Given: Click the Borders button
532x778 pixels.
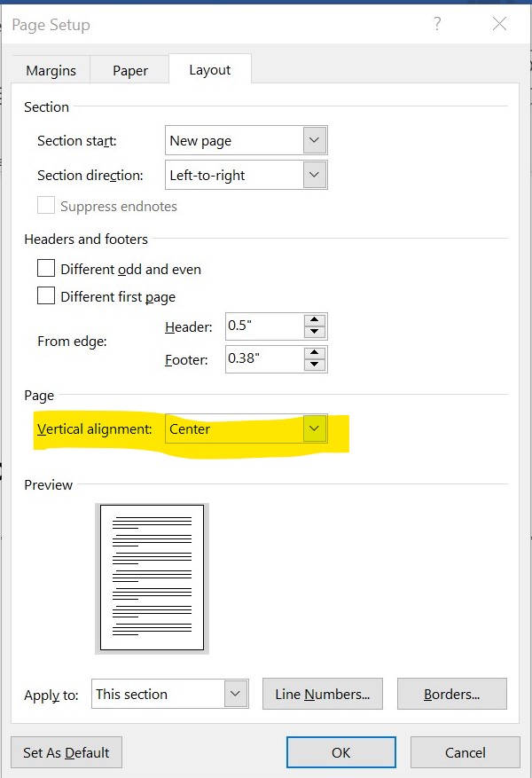Looking at the screenshot, I should (x=451, y=694).
